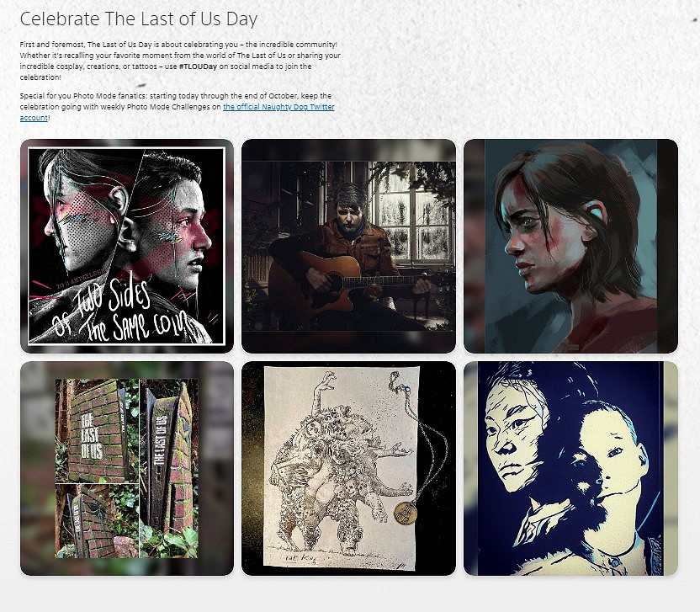Image resolution: width=700 pixels, height=612 pixels.
Task: Click the underlined "account" link text
Action: 34,118
